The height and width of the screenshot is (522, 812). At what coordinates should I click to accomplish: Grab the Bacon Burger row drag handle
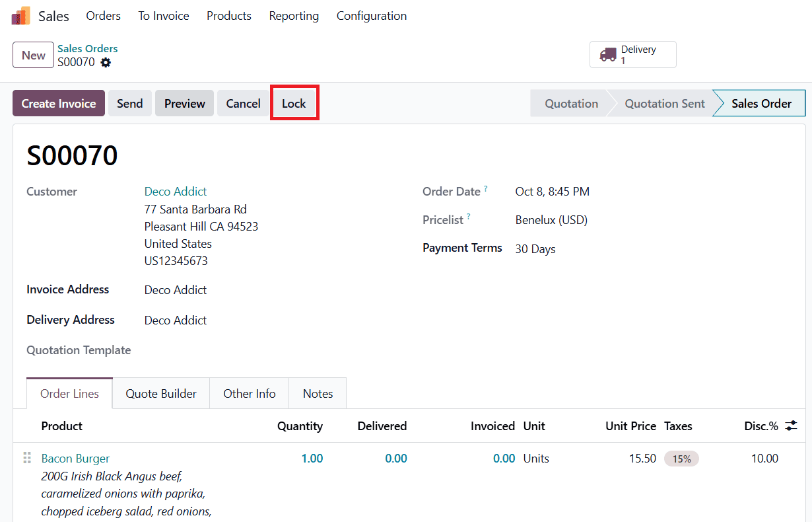[27, 458]
